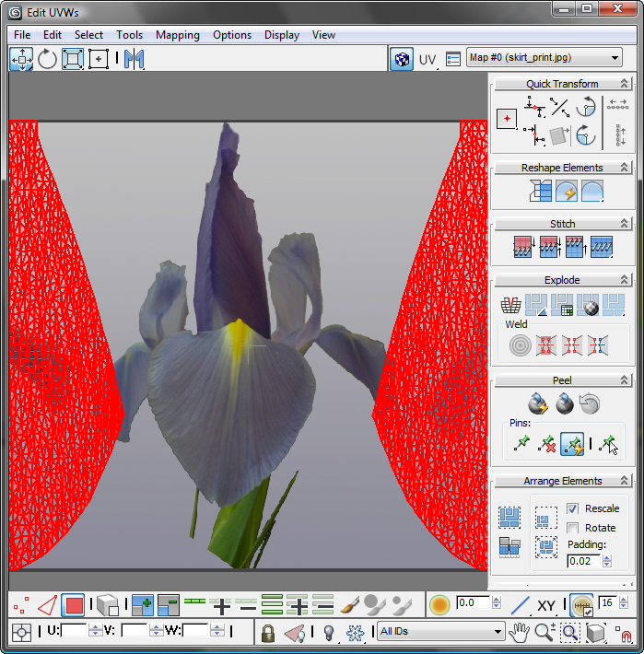This screenshot has width=644, height=654.
Task: Collapse the Quick Transform rollout
Action: [624, 84]
